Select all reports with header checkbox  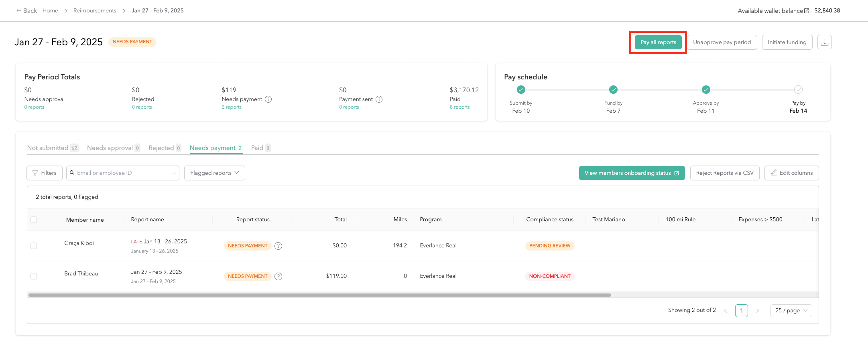tap(34, 220)
